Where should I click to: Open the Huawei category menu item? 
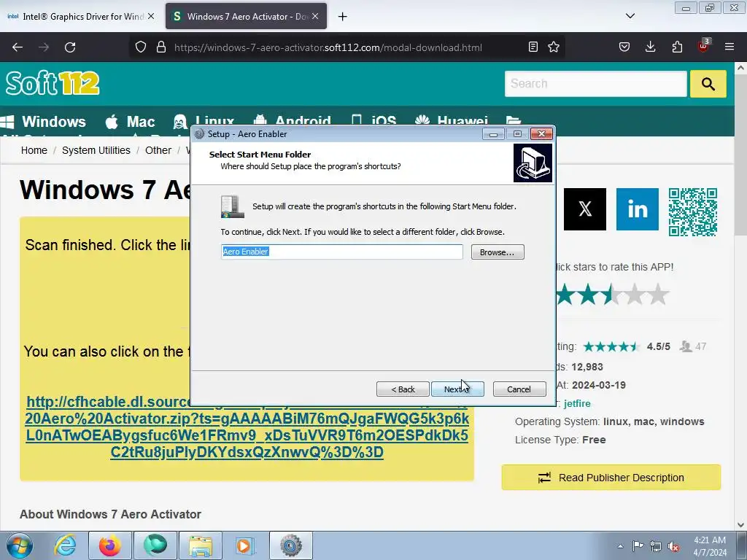point(452,121)
